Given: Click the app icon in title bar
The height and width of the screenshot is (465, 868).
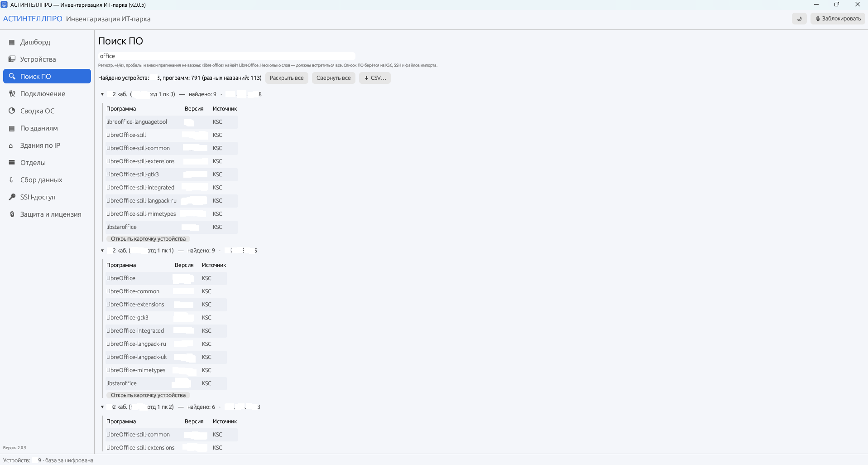Looking at the screenshot, I should point(4,5).
